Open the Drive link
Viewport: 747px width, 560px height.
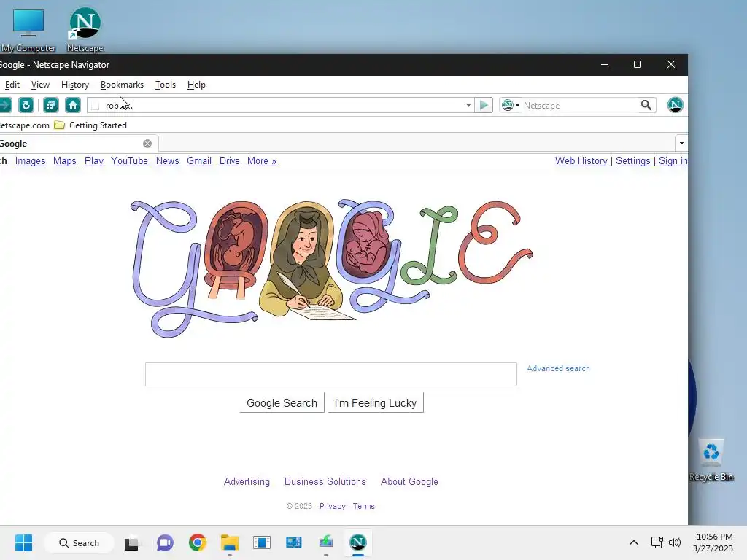pyautogui.click(x=229, y=161)
